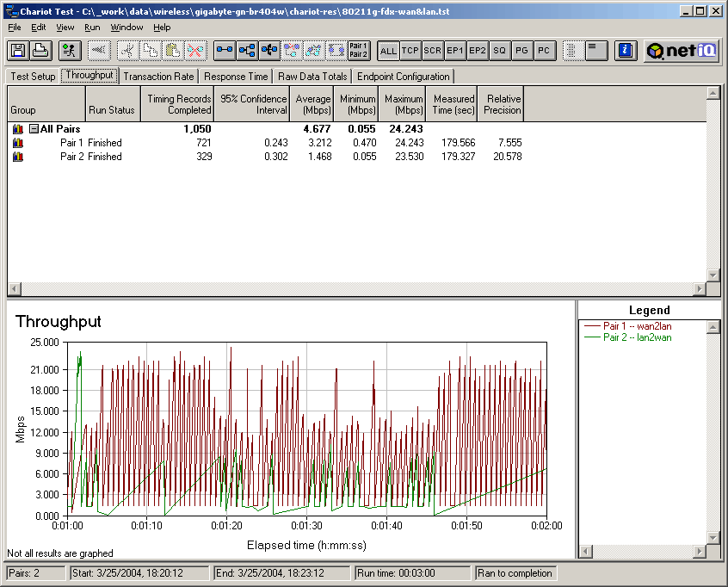Click the Print toolbar icon
The height and width of the screenshot is (587, 728).
(40, 51)
